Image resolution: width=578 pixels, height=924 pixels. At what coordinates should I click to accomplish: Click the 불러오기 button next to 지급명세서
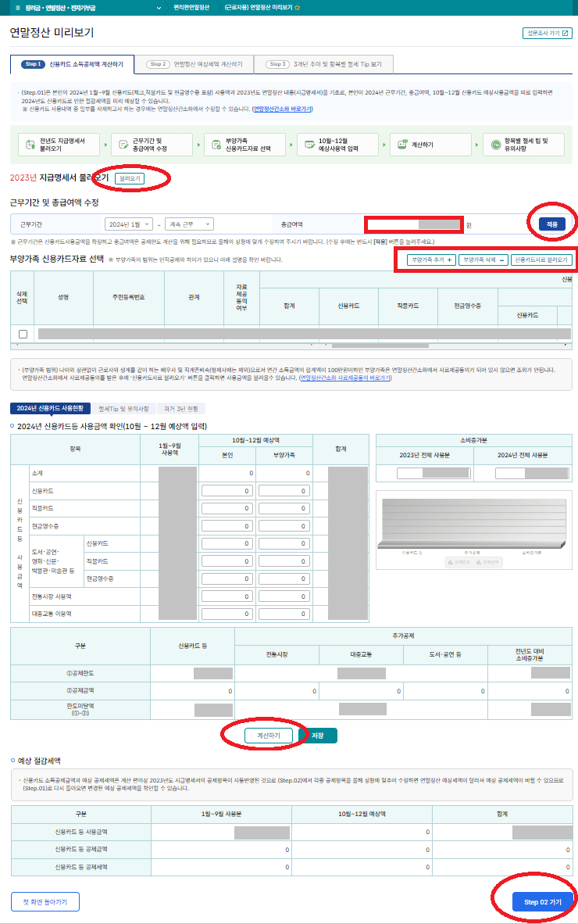click(x=130, y=178)
